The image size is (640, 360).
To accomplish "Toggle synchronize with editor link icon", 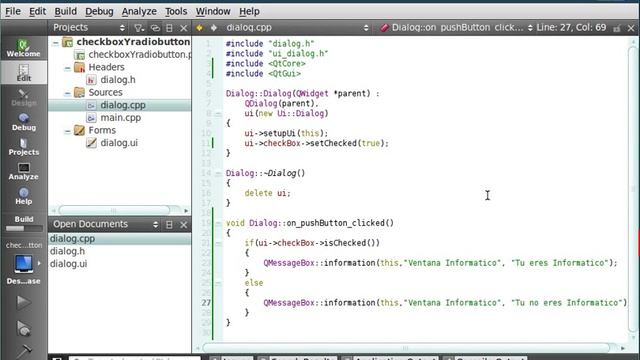I will point(155,28).
